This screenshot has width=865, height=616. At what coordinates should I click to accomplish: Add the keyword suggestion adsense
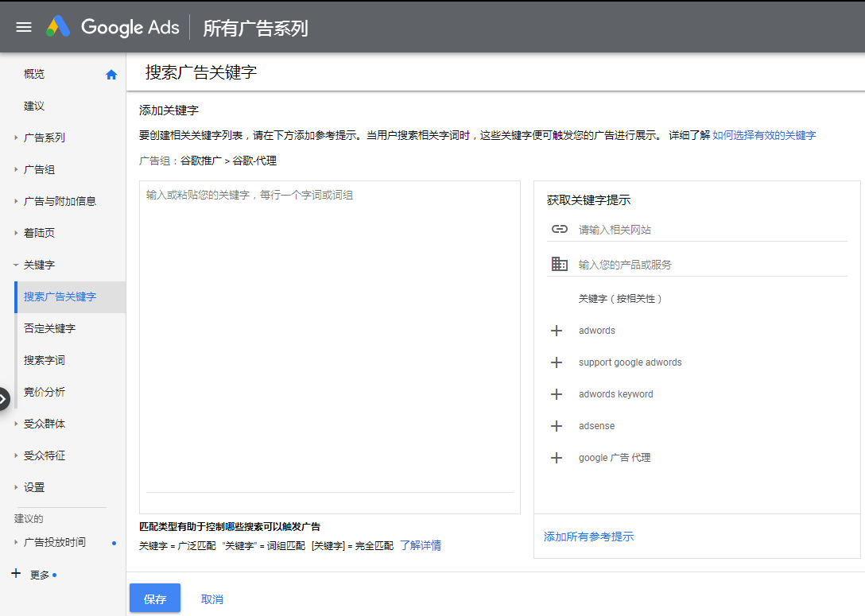click(557, 426)
